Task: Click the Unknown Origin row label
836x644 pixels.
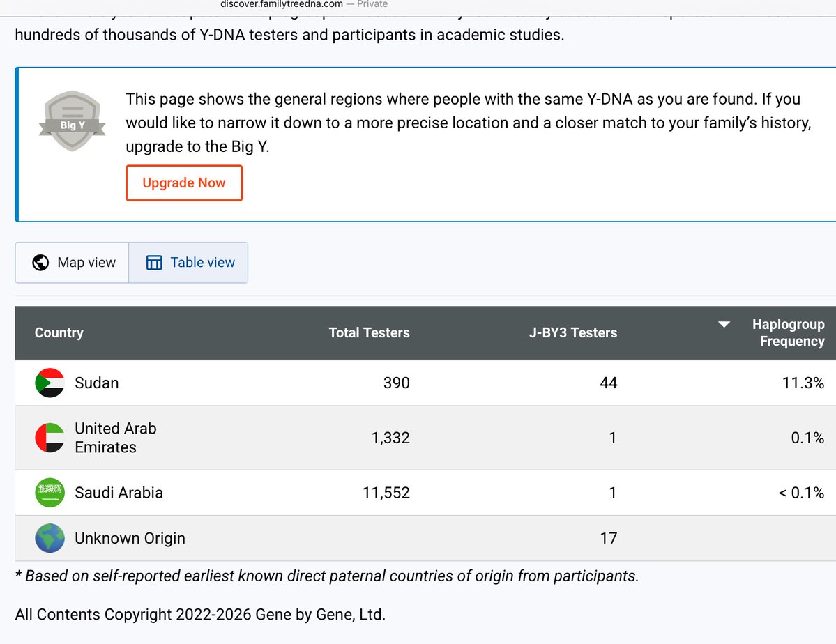Action: click(130, 539)
